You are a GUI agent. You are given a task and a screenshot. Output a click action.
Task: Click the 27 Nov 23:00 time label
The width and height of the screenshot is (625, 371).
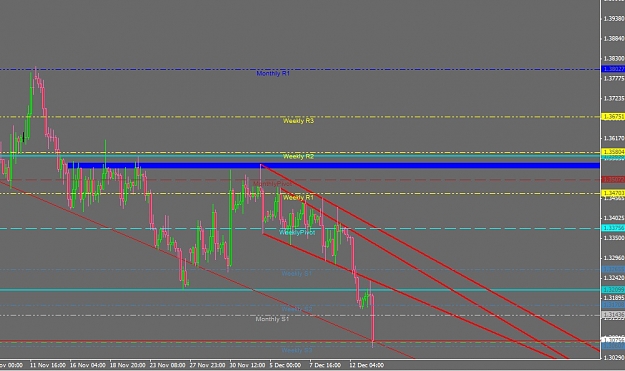click(207, 365)
